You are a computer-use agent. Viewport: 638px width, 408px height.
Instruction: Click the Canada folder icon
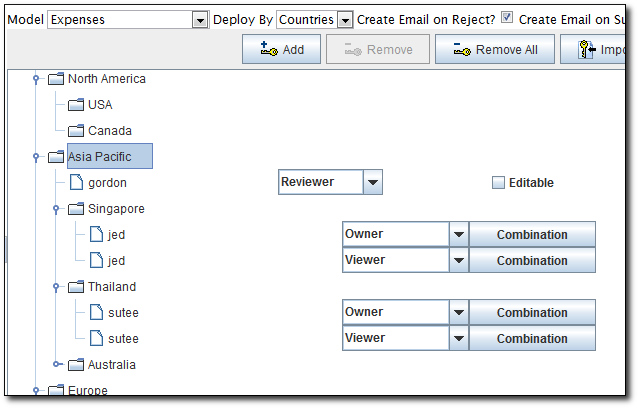tap(76, 131)
